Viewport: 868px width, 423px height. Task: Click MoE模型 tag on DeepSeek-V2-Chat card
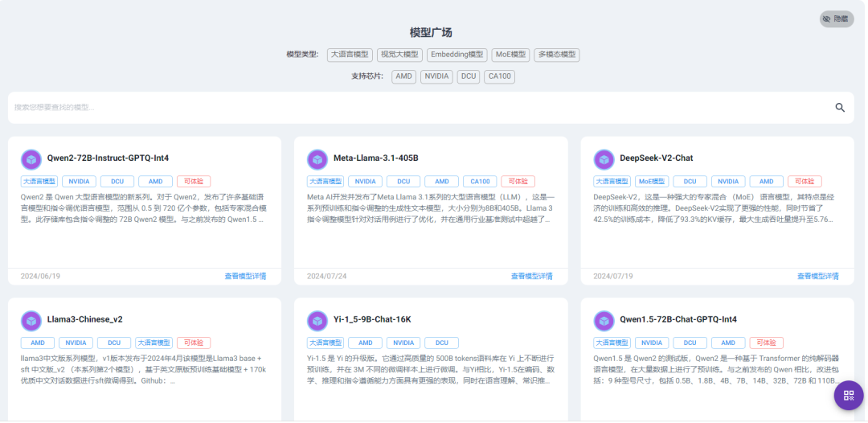(x=652, y=182)
